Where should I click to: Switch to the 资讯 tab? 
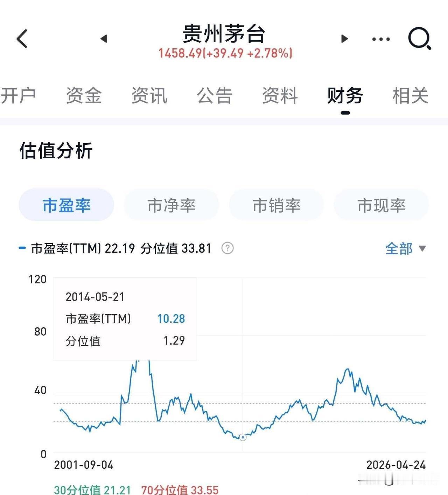click(149, 96)
